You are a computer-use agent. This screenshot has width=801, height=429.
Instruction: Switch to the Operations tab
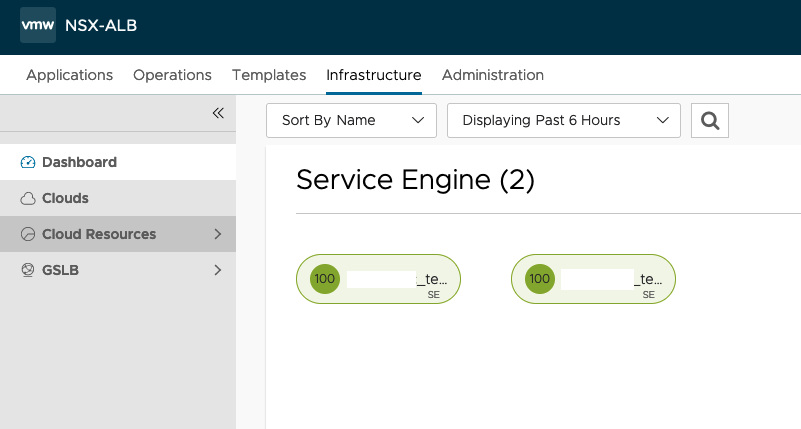coord(172,75)
